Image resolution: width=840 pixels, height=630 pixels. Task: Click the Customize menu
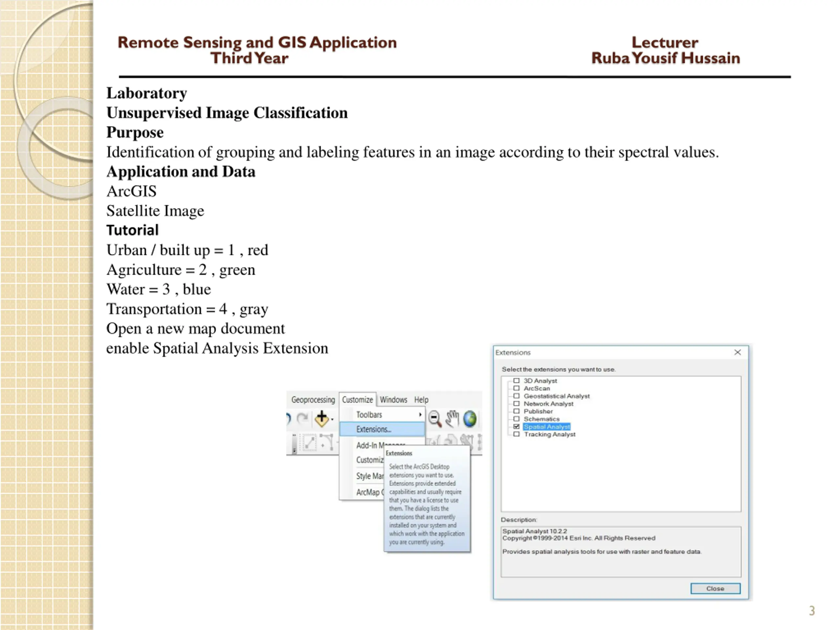point(357,400)
